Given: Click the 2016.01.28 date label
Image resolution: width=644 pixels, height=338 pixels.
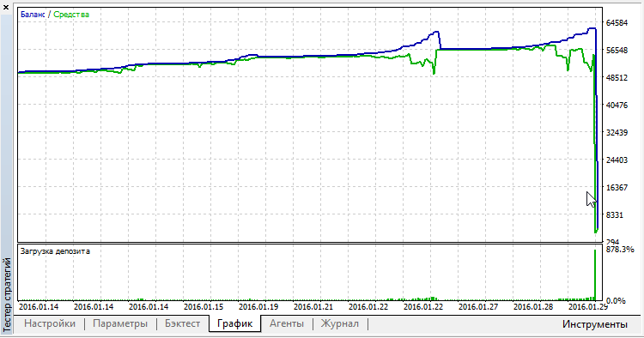Looking at the screenshot, I should click(x=533, y=307).
